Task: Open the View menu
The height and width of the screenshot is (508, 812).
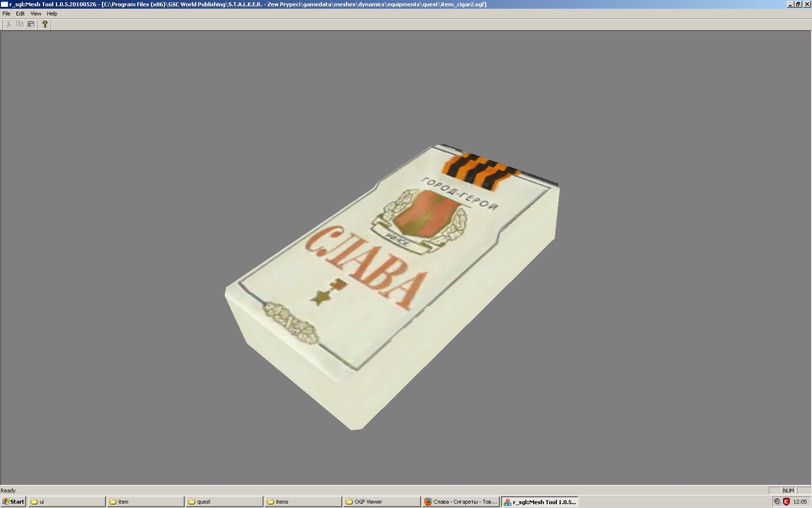Action: 36,14
